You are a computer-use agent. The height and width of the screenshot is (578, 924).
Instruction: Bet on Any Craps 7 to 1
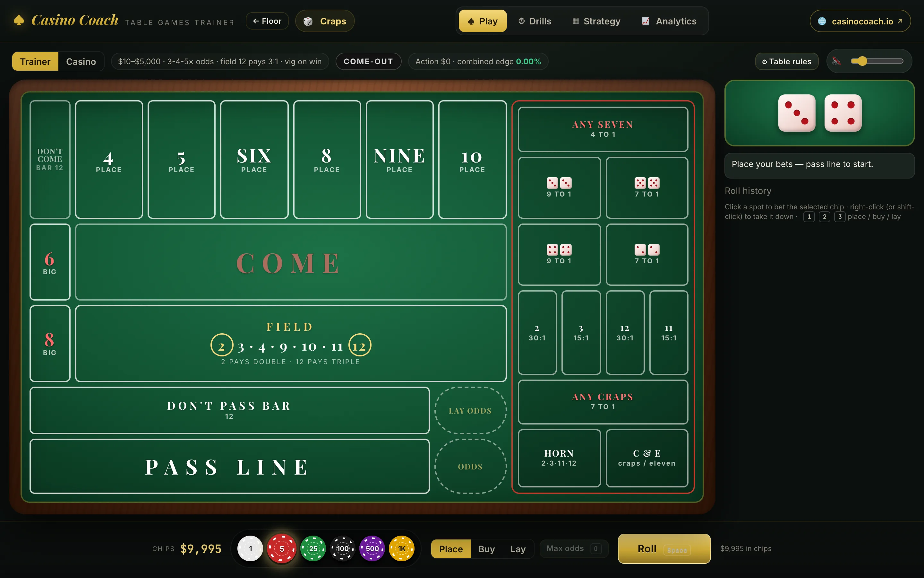[603, 402]
